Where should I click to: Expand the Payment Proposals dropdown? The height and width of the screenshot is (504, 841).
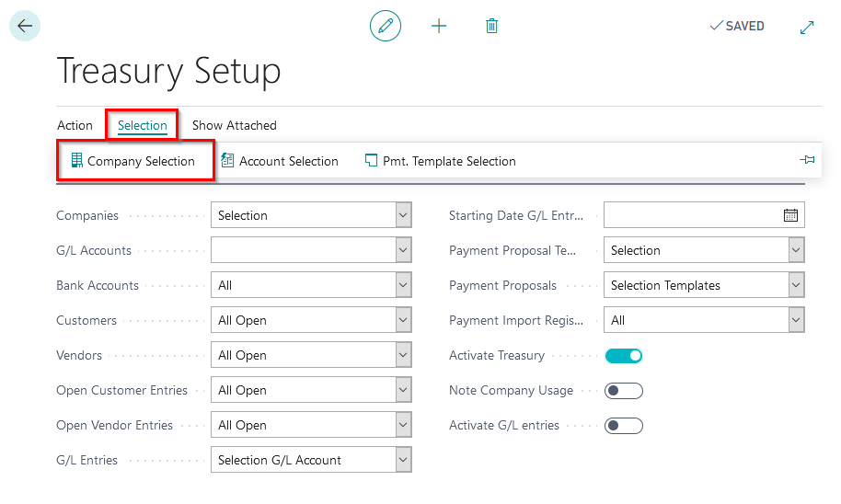[796, 285]
